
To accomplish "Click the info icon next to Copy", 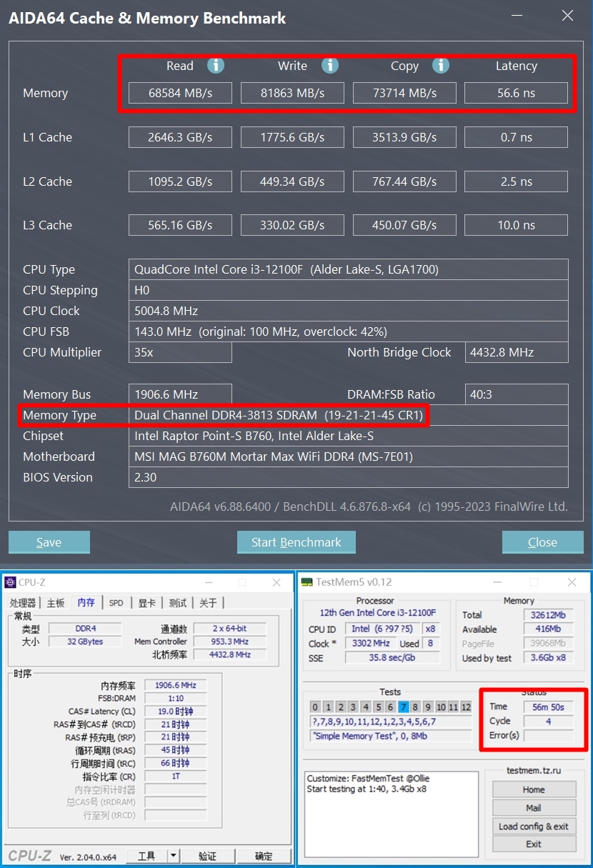I will point(441,66).
